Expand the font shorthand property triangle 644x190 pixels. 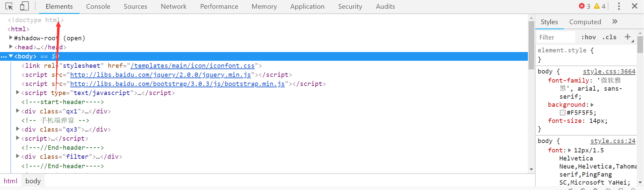[569, 150]
